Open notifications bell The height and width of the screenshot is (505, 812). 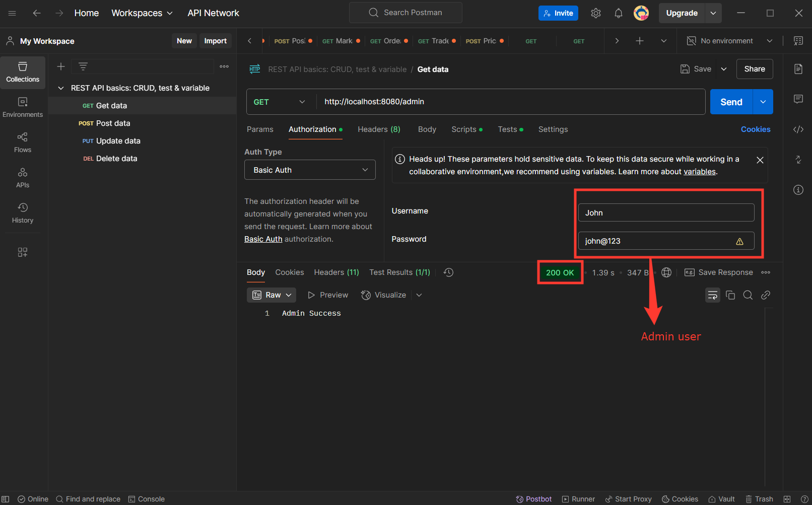pyautogui.click(x=619, y=13)
